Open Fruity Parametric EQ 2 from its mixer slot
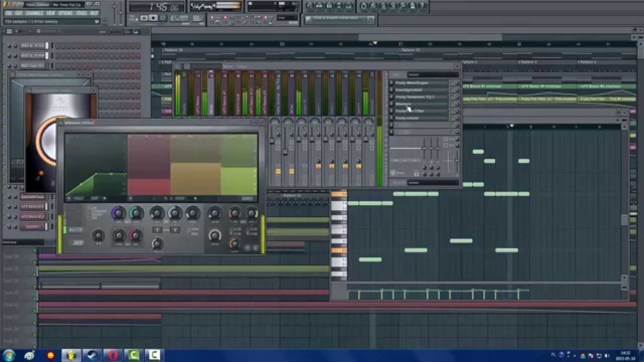The image size is (644, 362). click(x=422, y=97)
